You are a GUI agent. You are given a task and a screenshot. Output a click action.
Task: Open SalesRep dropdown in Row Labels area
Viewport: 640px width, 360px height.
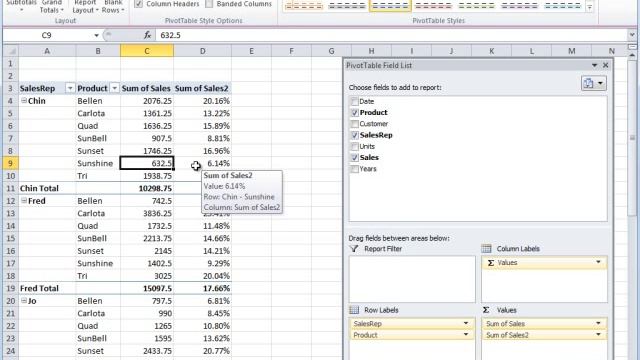466,323
